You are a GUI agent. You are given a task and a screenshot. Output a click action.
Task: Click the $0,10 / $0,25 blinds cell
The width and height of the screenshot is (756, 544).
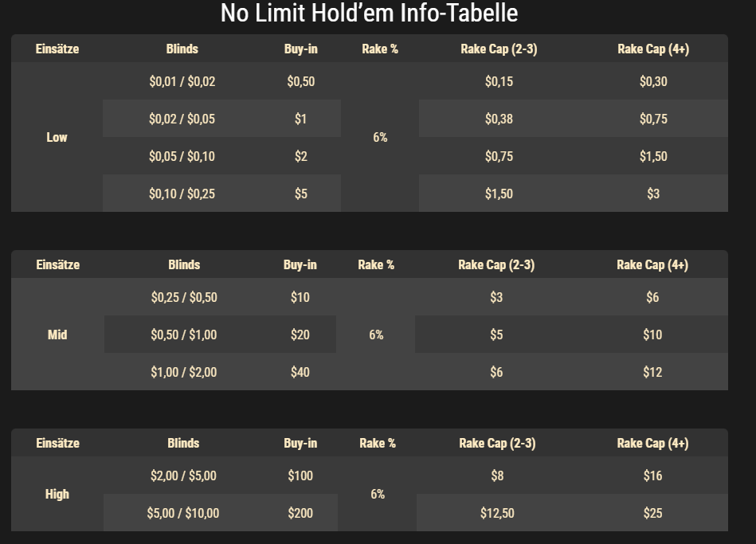(x=182, y=194)
